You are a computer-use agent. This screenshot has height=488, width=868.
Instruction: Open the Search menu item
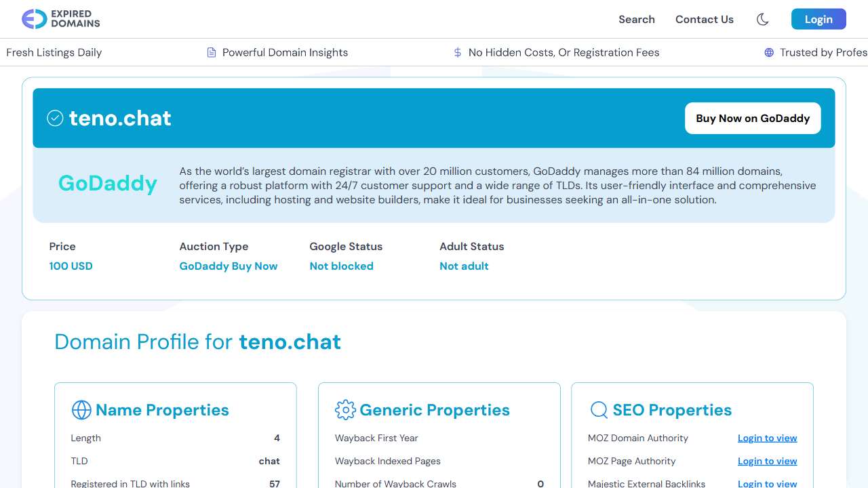636,20
